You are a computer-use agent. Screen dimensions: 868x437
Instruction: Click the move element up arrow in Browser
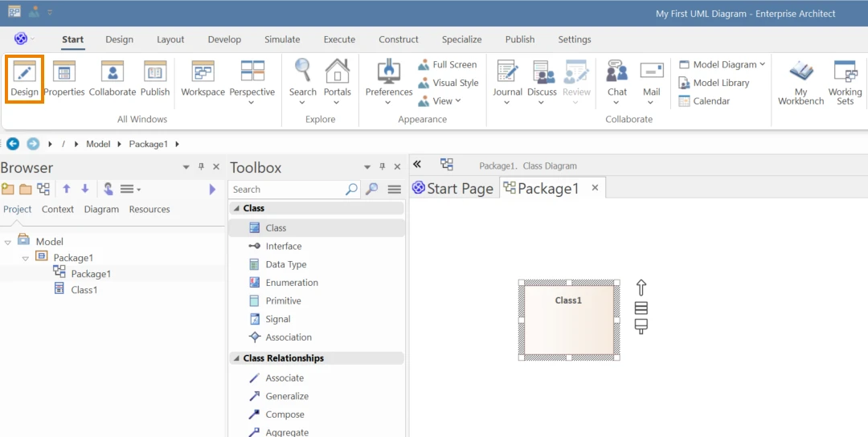click(67, 190)
